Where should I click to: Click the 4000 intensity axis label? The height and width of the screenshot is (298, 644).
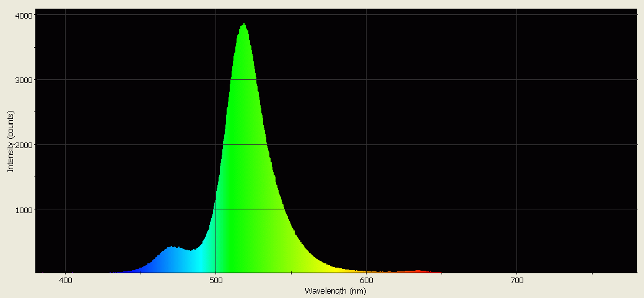[x=24, y=15]
